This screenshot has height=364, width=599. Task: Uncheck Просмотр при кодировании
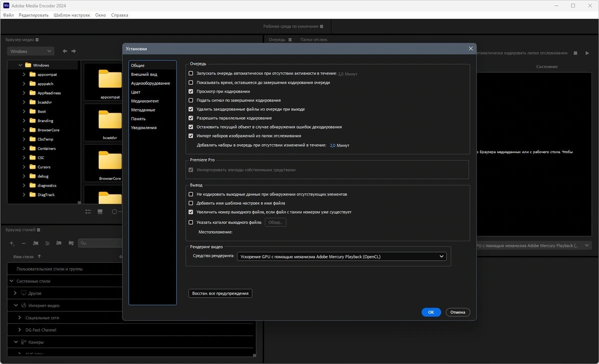tap(191, 91)
